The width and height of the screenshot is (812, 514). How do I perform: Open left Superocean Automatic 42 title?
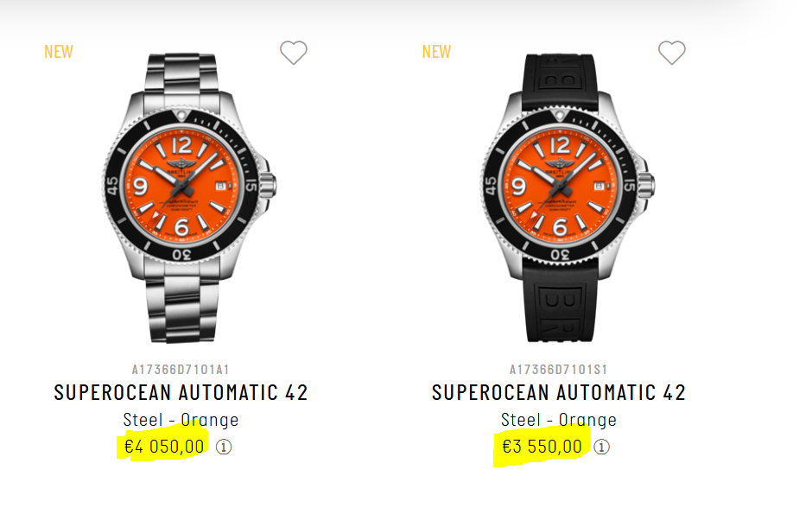(x=181, y=392)
